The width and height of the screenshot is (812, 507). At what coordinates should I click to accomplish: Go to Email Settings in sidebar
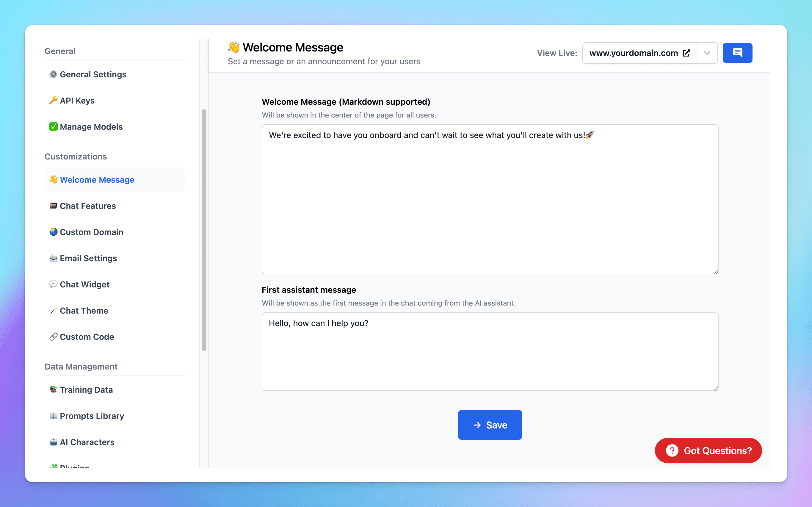pyautogui.click(x=88, y=258)
